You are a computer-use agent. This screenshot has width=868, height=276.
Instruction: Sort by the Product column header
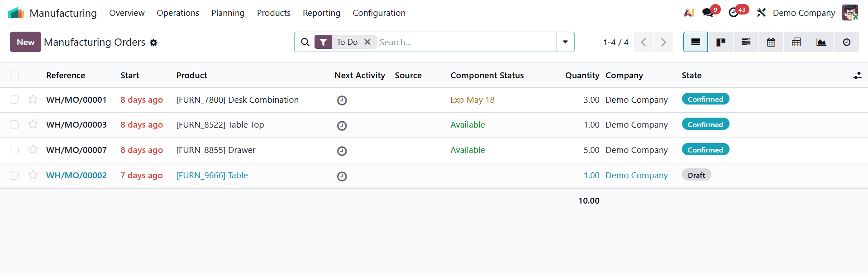[x=192, y=76]
